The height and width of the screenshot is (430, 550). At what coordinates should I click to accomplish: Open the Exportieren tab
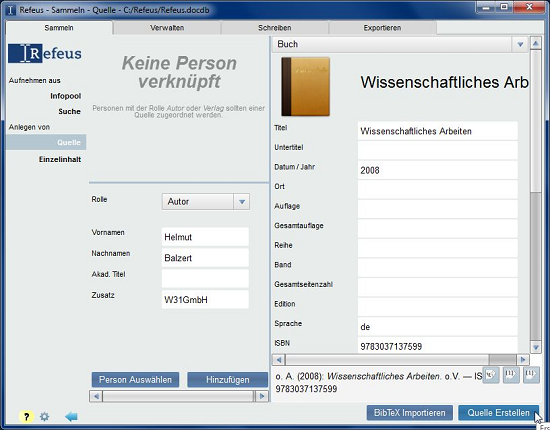pos(382,28)
